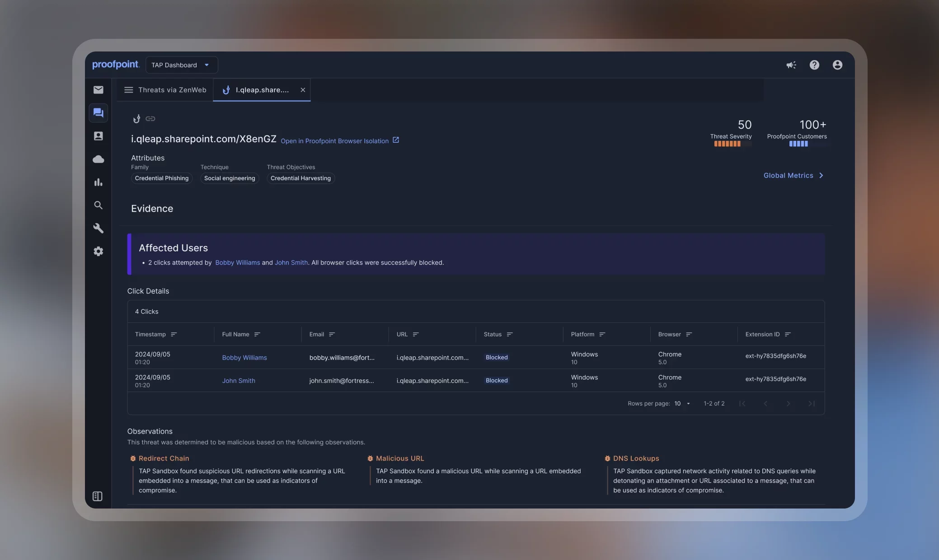Click bobby.williams@fort... email cell
939x560 pixels.
342,358
